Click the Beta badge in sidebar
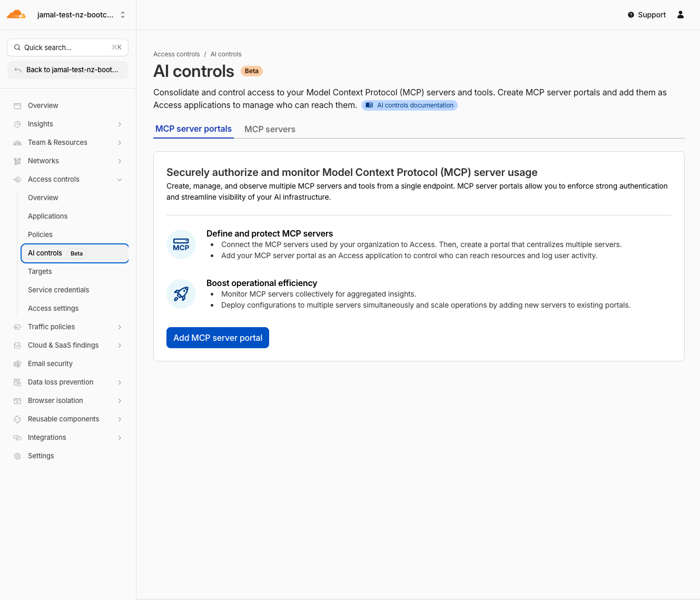 coord(77,253)
